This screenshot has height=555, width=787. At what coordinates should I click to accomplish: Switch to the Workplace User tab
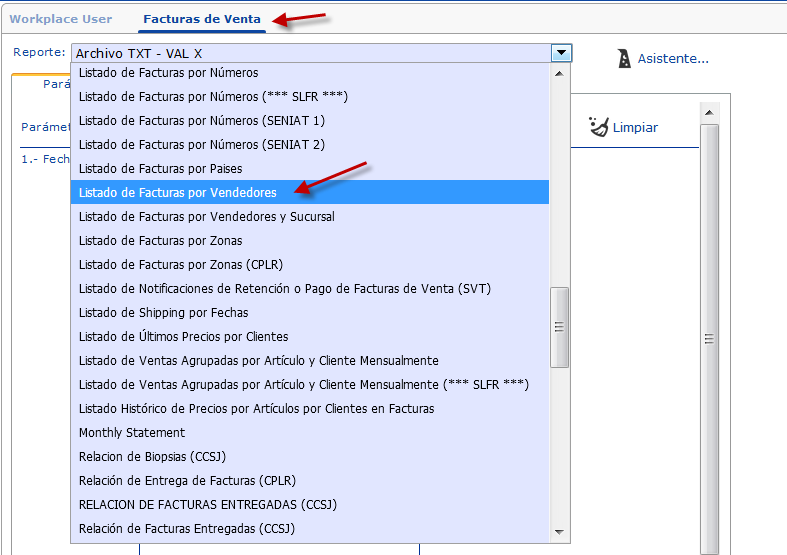(61, 19)
